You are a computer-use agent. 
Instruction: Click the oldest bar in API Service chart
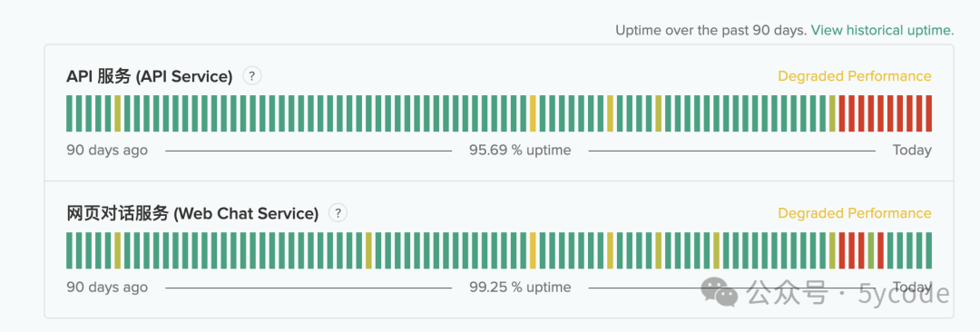(70, 113)
